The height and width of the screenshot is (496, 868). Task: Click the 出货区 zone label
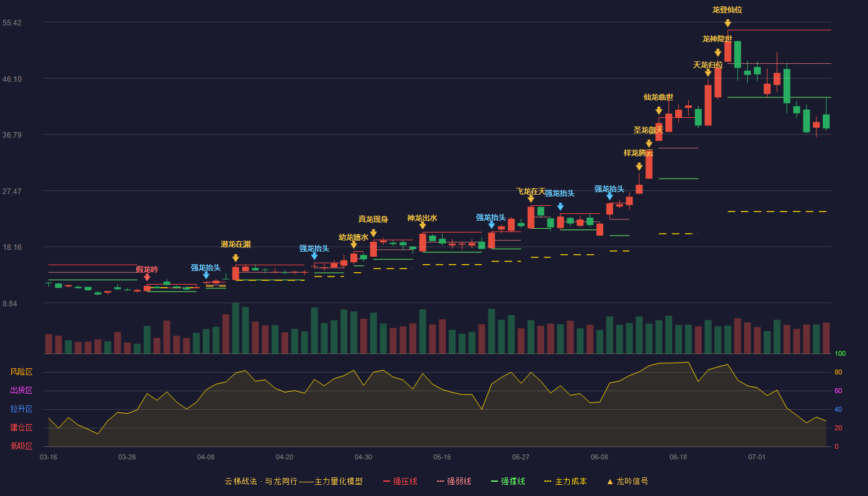(21, 391)
